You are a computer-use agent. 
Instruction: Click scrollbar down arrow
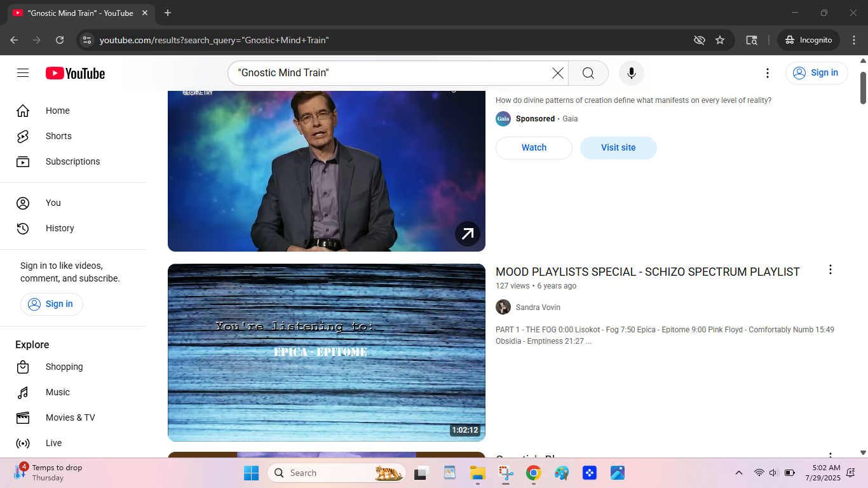pos(863,452)
